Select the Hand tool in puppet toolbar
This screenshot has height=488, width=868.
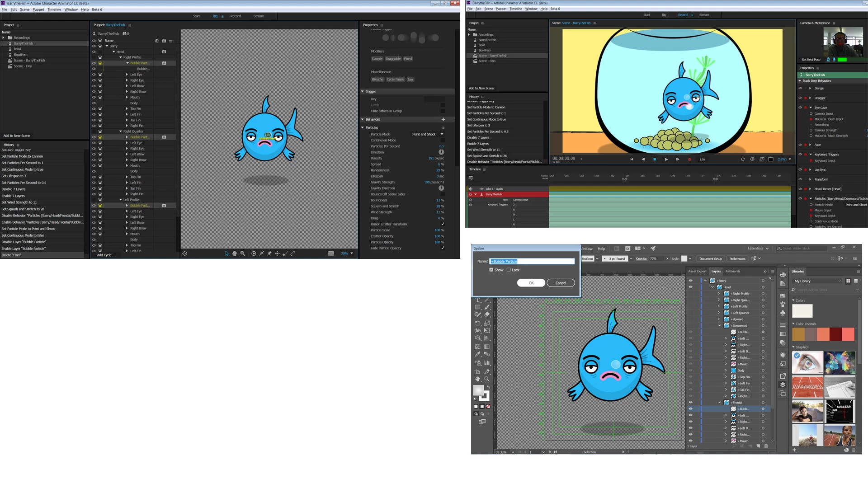coord(235,253)
